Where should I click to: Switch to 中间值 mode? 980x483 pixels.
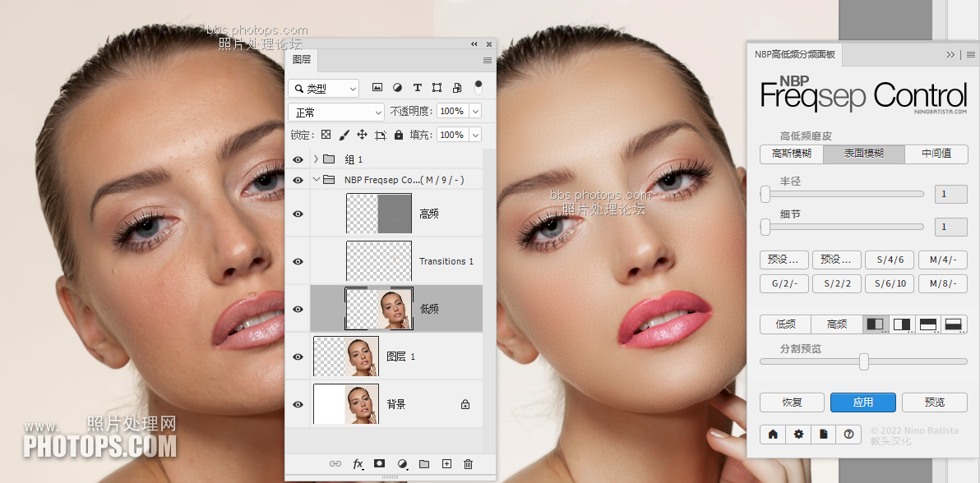(936, 154)
